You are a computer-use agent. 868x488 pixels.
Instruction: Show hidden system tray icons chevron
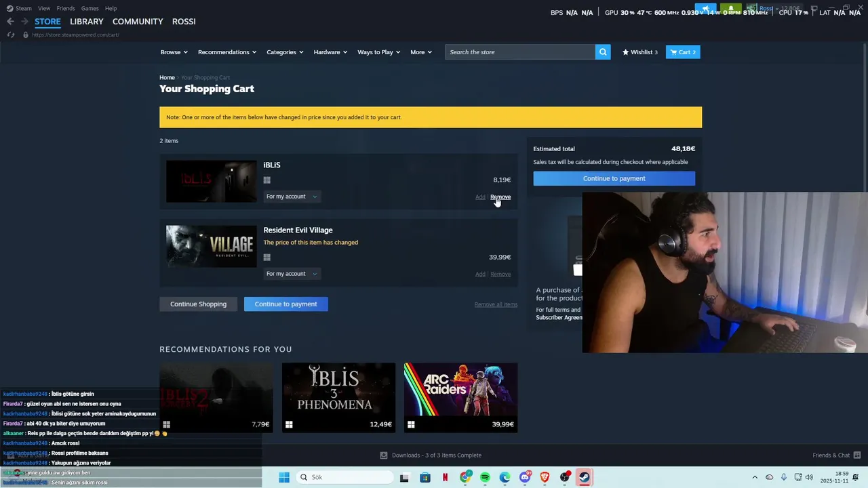pyautogui.click(x=755, y=477)
